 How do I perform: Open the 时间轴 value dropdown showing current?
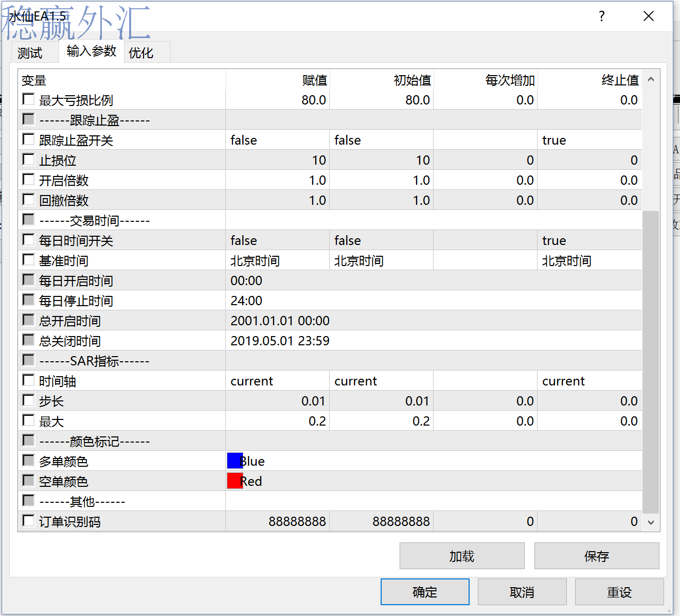click(277, 381)
